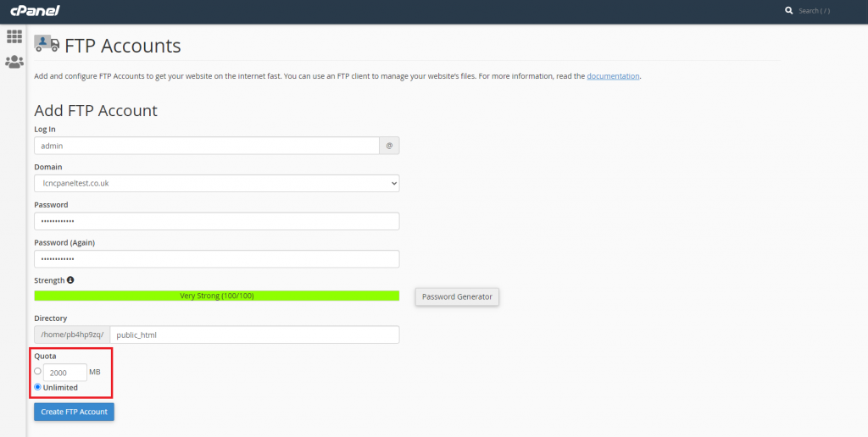Screen dimensions: 868x437
Task: Open the documentation link
Action: [x=614, y=75]
